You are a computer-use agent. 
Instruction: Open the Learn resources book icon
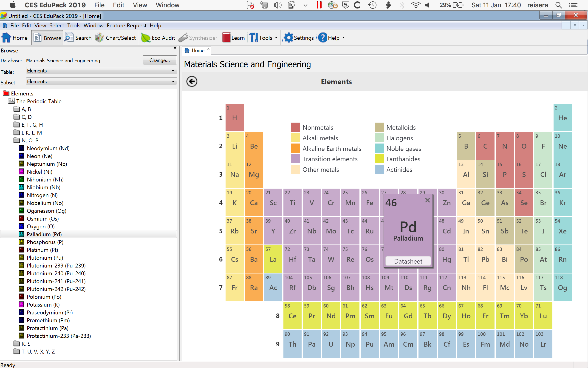click(226, 38)
